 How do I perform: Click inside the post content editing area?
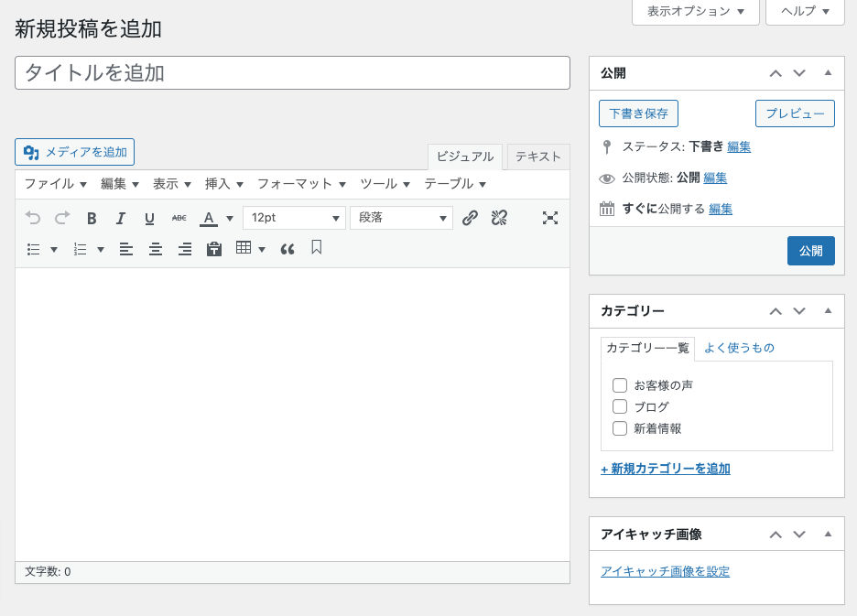(292, 415)
